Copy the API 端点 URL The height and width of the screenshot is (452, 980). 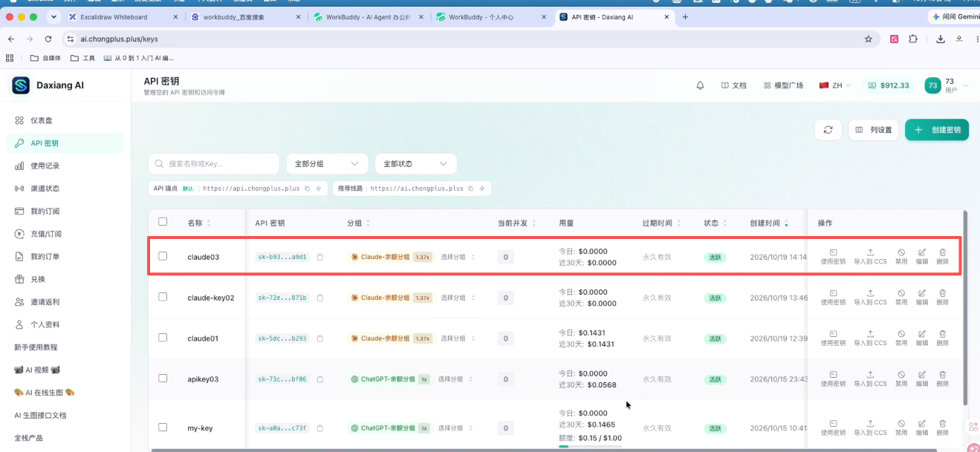(307, 189)
